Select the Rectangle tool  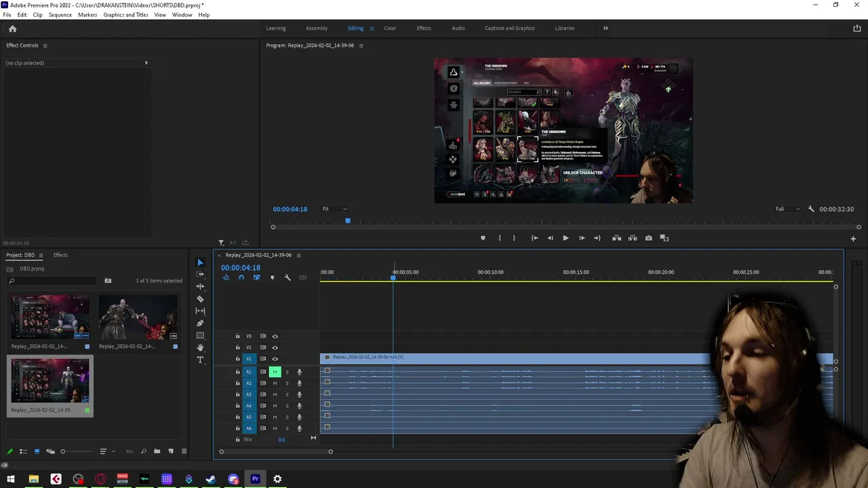200,335
